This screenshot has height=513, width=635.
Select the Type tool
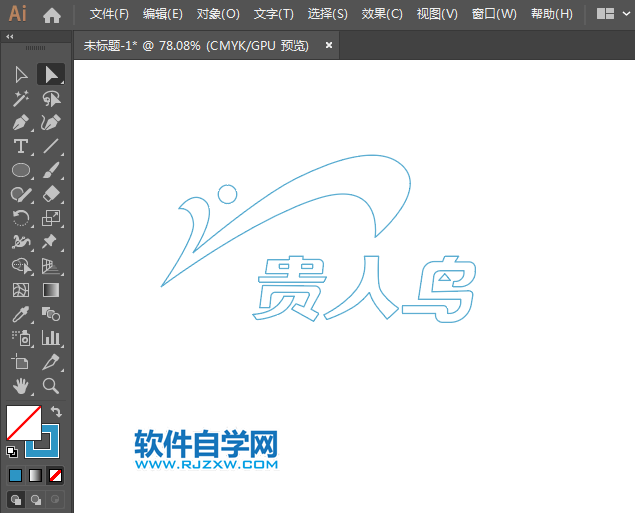(x=21, y=146)
